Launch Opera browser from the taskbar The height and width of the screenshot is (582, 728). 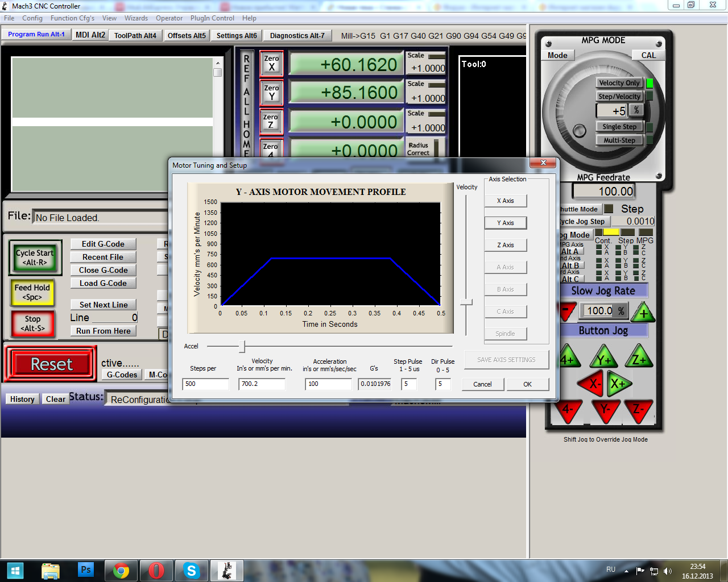156,570
